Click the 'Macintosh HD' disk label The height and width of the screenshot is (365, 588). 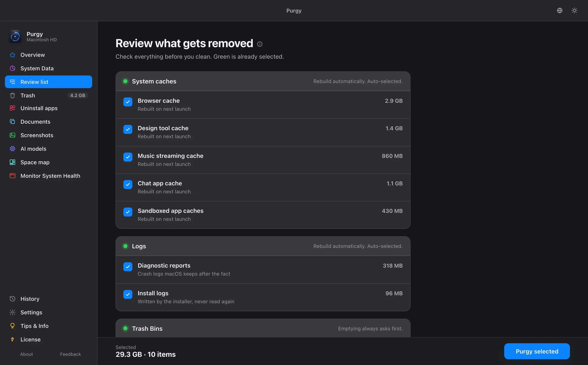click(x=42, y=40)
